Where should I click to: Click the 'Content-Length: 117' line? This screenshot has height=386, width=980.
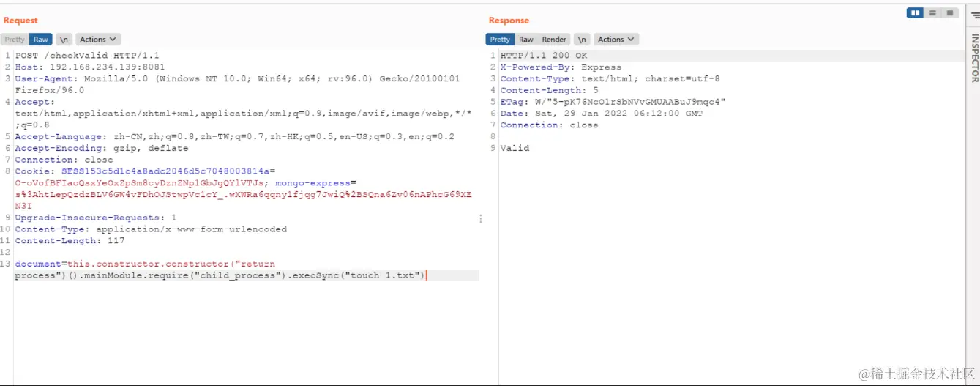(70, 241)
